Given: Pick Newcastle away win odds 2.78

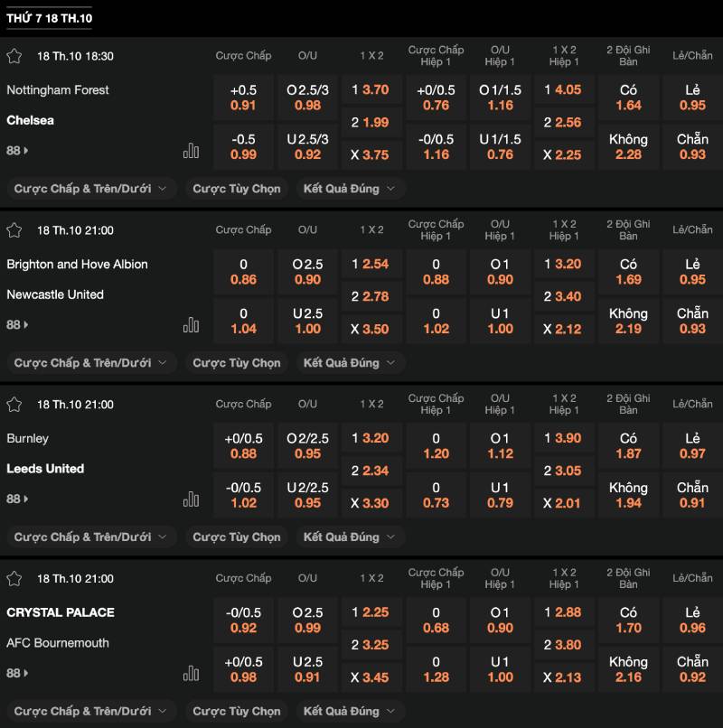Looking at the screenshot, I should point(371,296).
